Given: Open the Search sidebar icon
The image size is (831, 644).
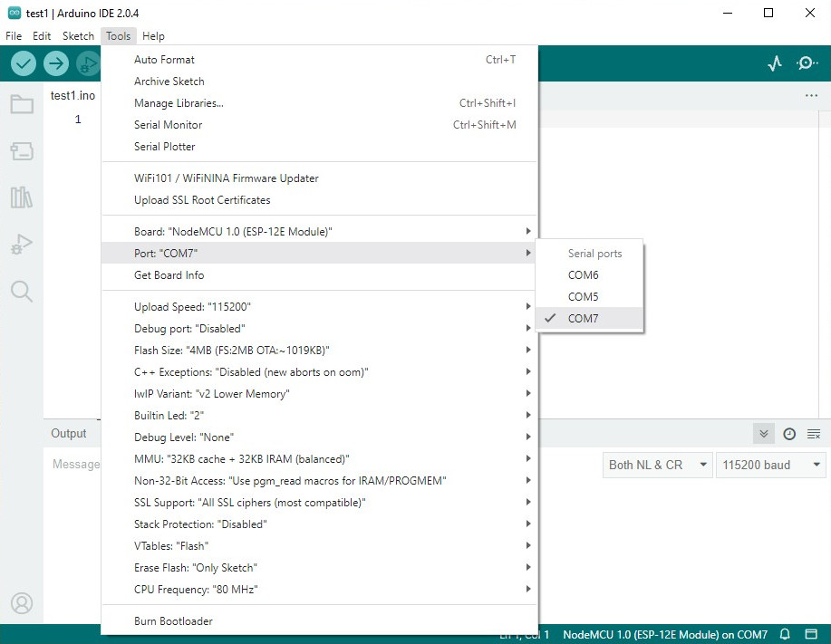Looking at the screenshot, I should coord(22,291).
